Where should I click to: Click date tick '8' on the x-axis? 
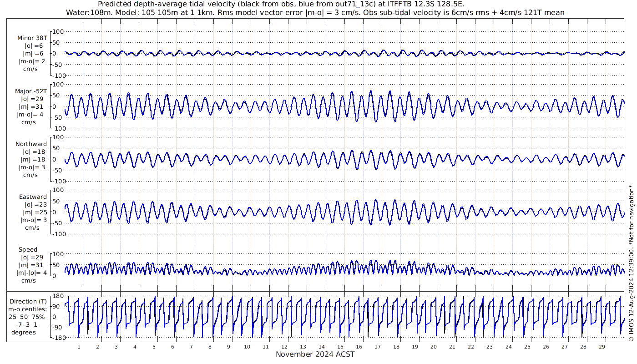tap(209, 347)
